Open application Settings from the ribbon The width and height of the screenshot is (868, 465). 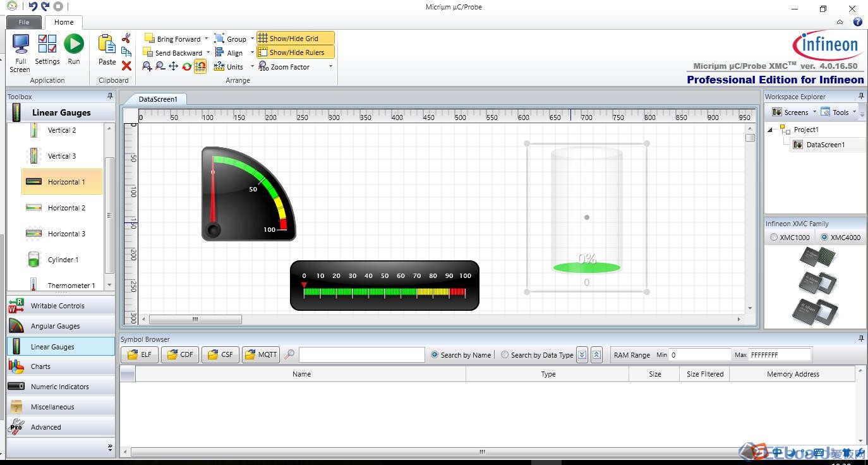(47, 45)
